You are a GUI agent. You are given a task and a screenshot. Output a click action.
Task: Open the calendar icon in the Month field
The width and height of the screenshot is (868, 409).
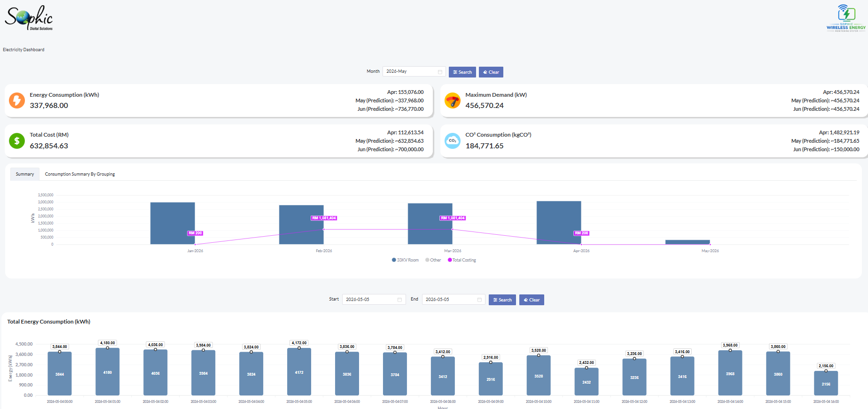[x=440, y=72]
